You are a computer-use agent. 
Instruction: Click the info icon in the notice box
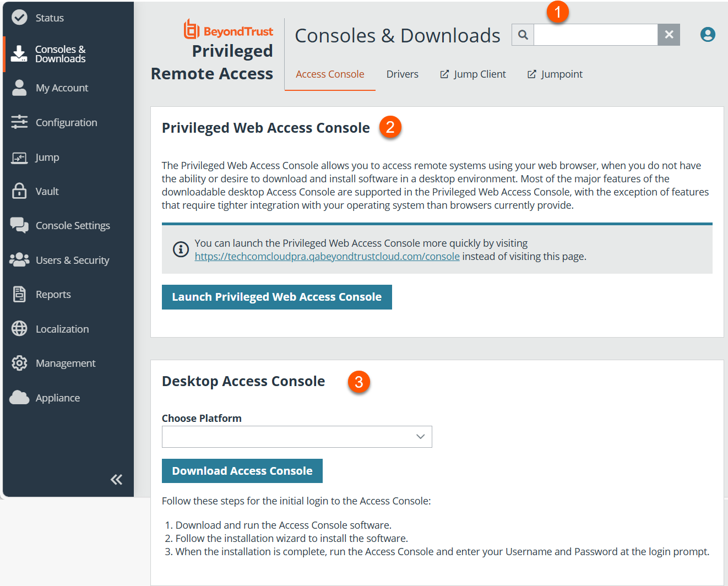click(181, 249)
